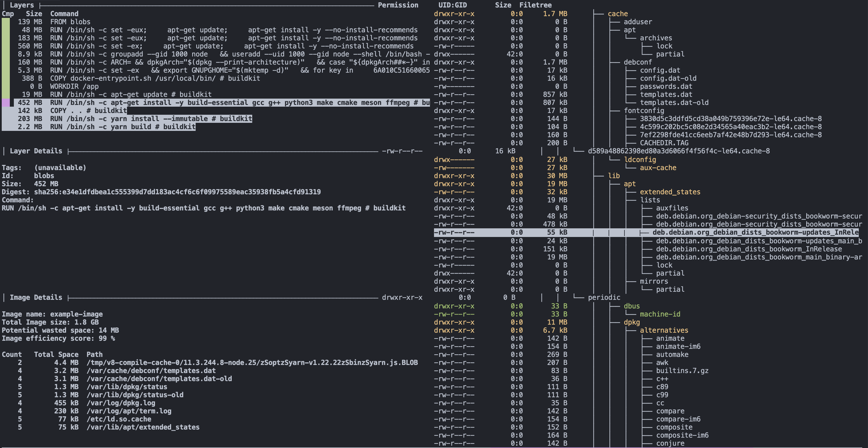
Task: Click the /etc/ld.so.cache wasted path entry
Action: (119, 419)
